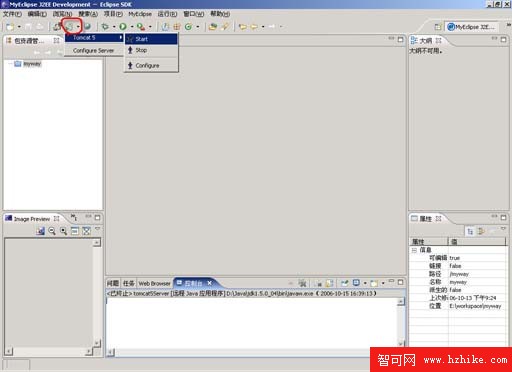512x372 pixels.
Task: Collapse the 信息 group in properties
Action: tap(414, 250)
